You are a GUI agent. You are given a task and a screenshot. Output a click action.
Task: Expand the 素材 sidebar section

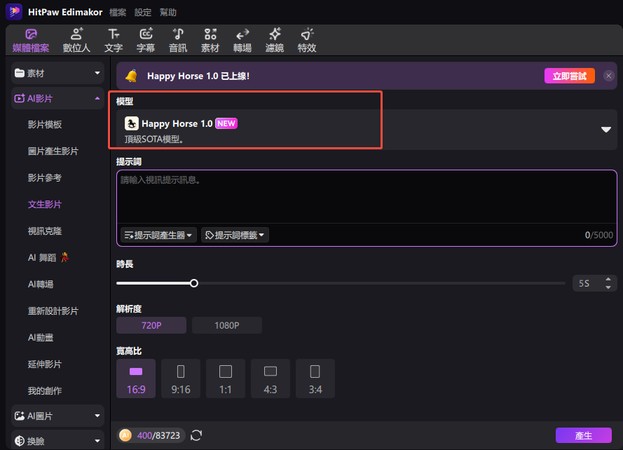click(58, 73)
